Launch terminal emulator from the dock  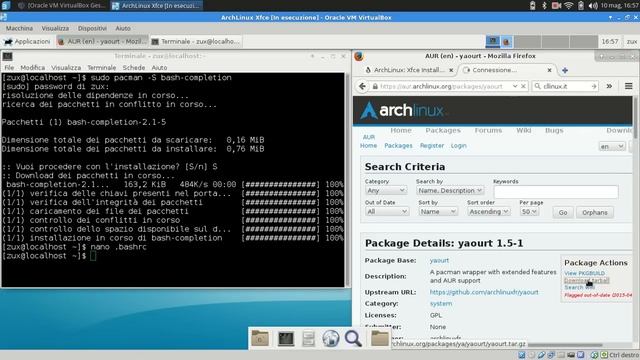coord(286,338)
